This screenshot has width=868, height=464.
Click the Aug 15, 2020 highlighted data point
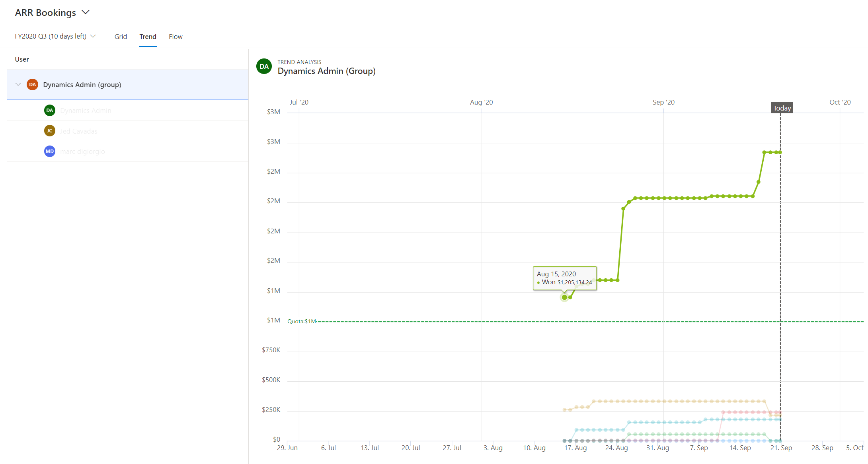(x=564, y=297)
